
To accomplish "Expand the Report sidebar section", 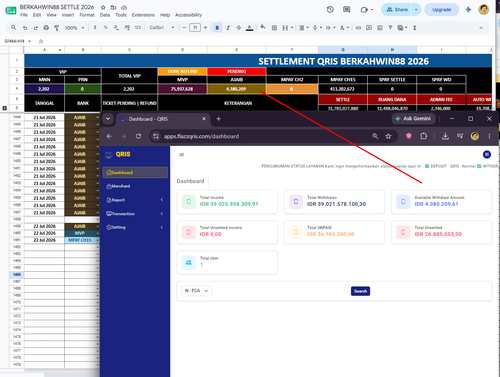I will pos(135,200).
